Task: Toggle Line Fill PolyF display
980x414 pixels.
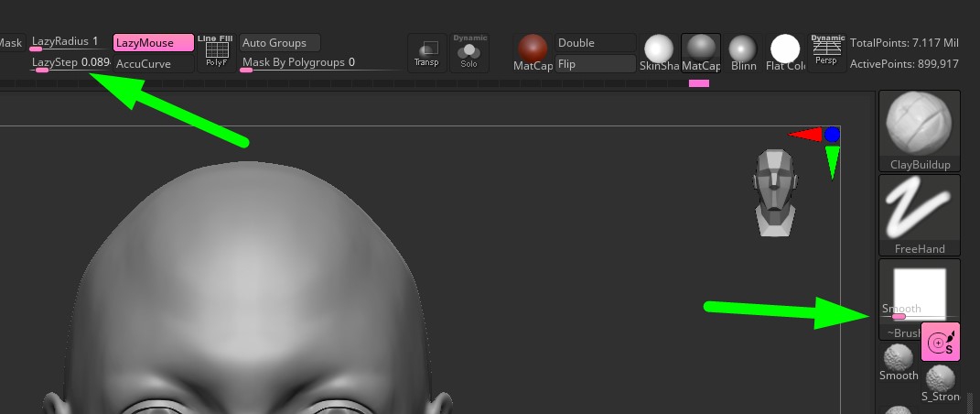Action: coord(217,52)
